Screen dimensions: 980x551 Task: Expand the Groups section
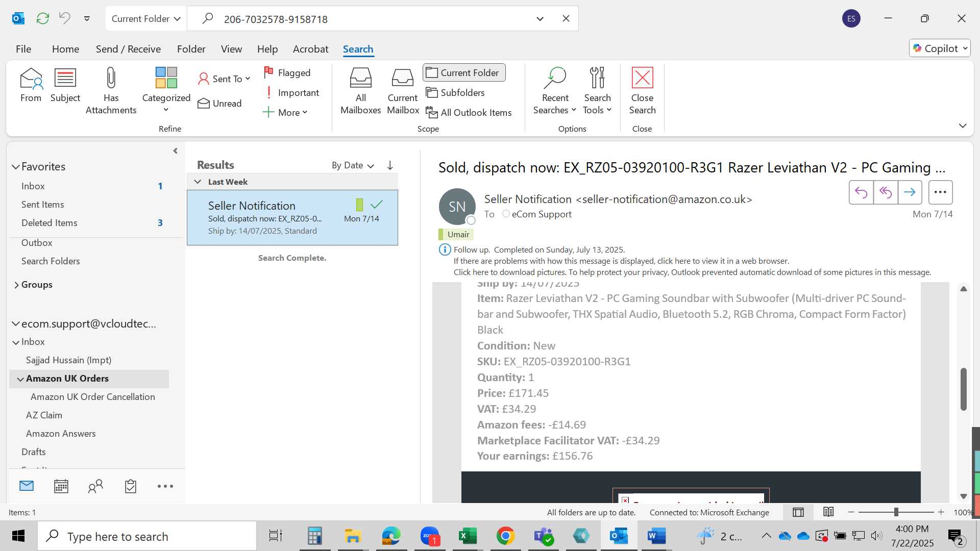16,285
